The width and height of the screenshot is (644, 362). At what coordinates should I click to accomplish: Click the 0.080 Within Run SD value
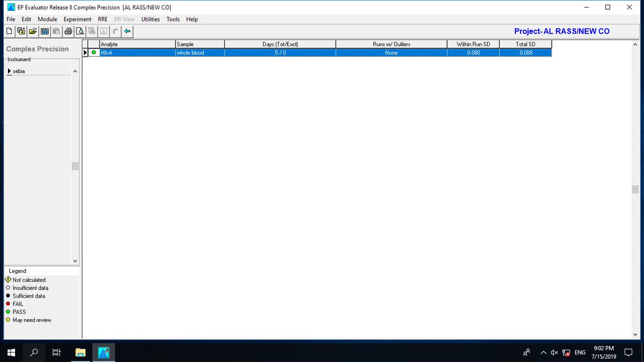(x=473, y=53)
